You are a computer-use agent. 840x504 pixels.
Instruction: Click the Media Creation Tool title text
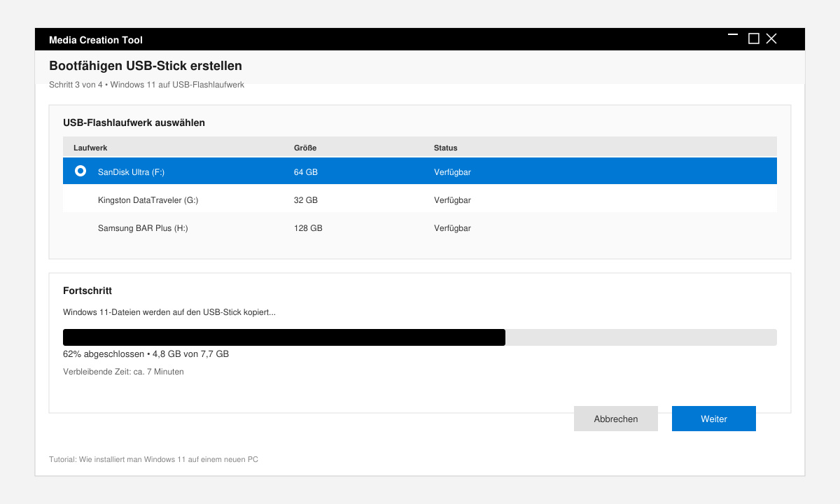[96, 40]
